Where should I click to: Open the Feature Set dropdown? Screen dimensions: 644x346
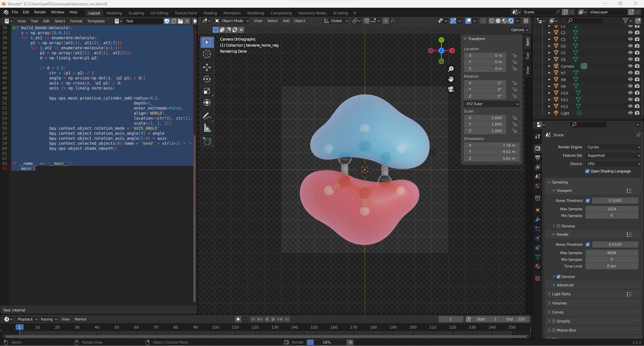pos(613,155)
